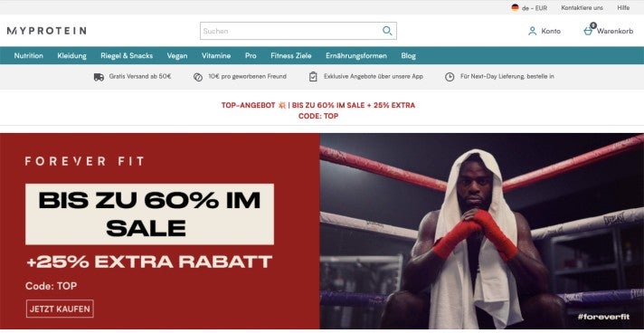
Task: Open the Vitamine menu
Action: click(216, 56)
